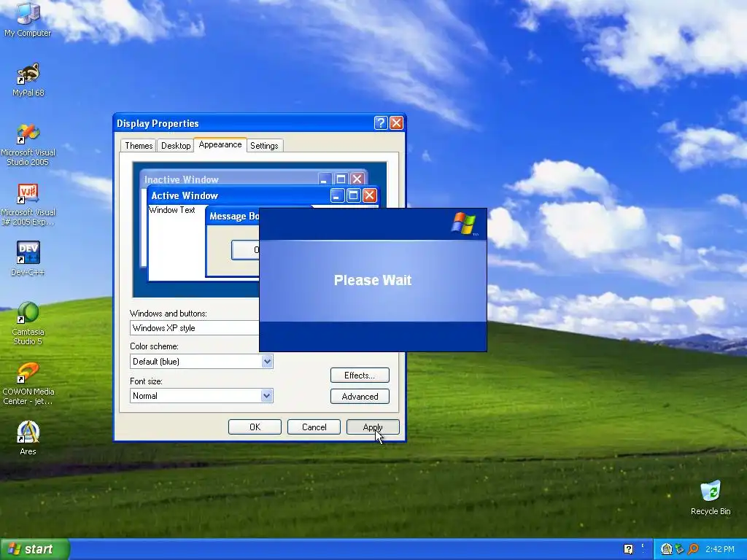Open the Start menu
Screen dimensions: 747x560
tap(35, 549)
